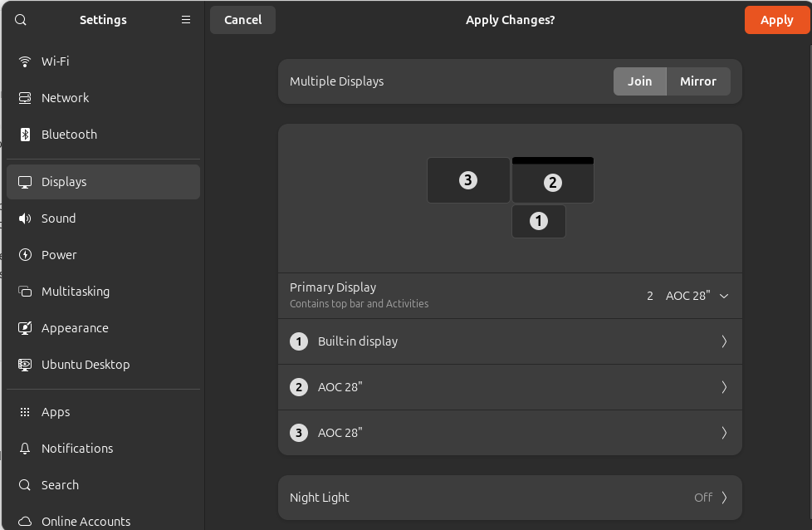Open Network settings panel

(65, 98)
